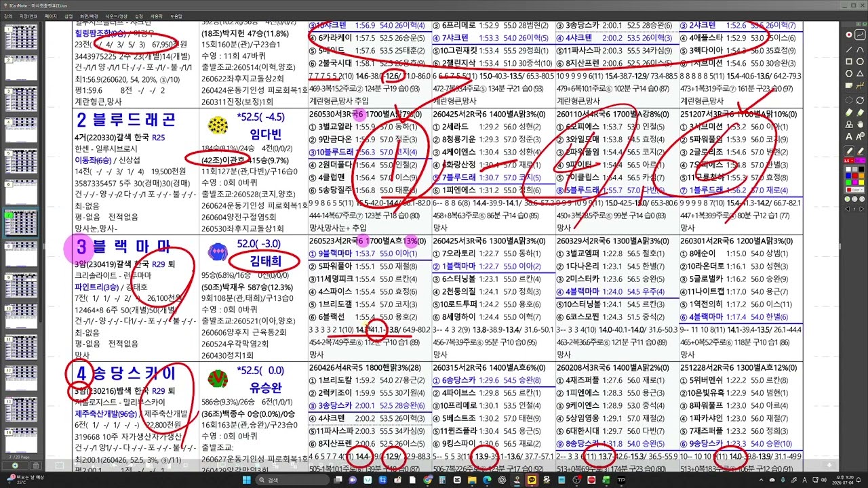Screen dimensions: 868x488
Task: Select the arc curve tool
Action: 860,49
